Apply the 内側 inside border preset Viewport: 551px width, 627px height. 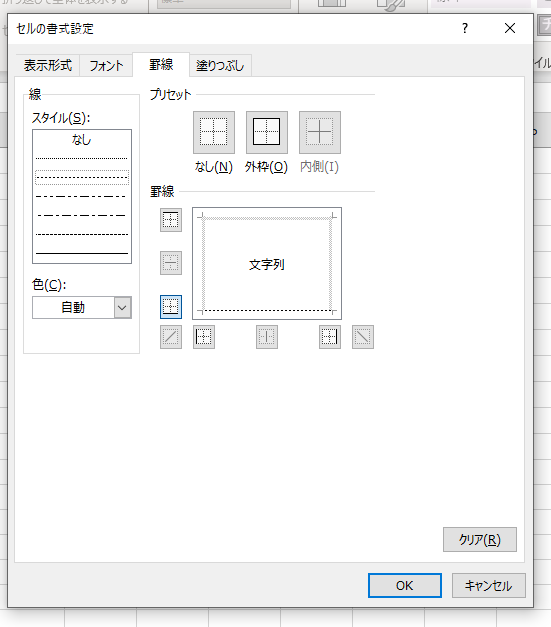click(320, 132)
